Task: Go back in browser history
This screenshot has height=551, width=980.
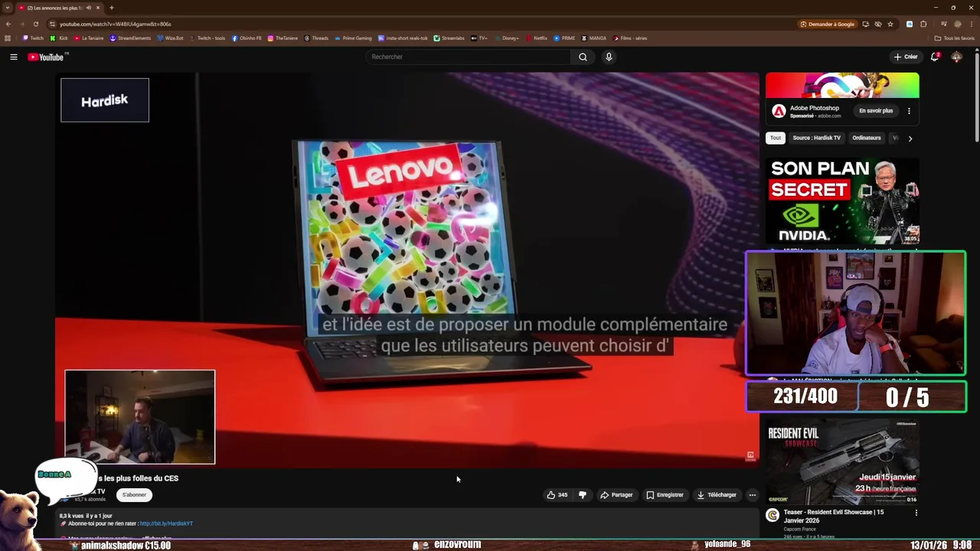Action: (x=8, y=24)
